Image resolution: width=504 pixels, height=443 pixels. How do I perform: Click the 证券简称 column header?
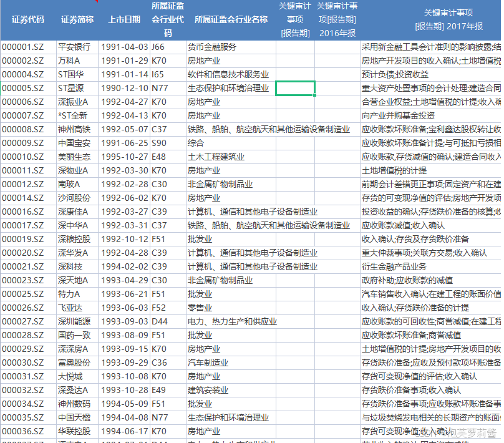click(77, 19)
